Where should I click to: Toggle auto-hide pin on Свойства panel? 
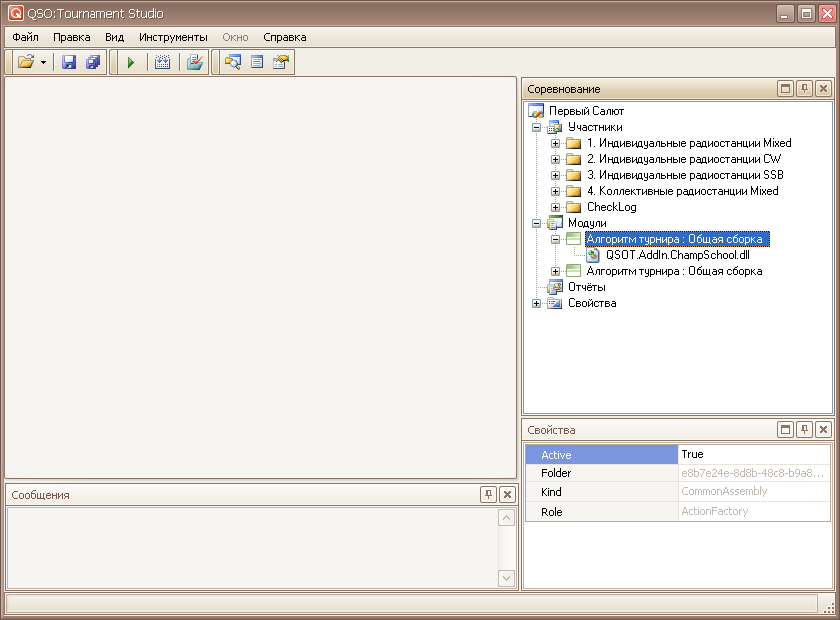[x=804, y=430]
